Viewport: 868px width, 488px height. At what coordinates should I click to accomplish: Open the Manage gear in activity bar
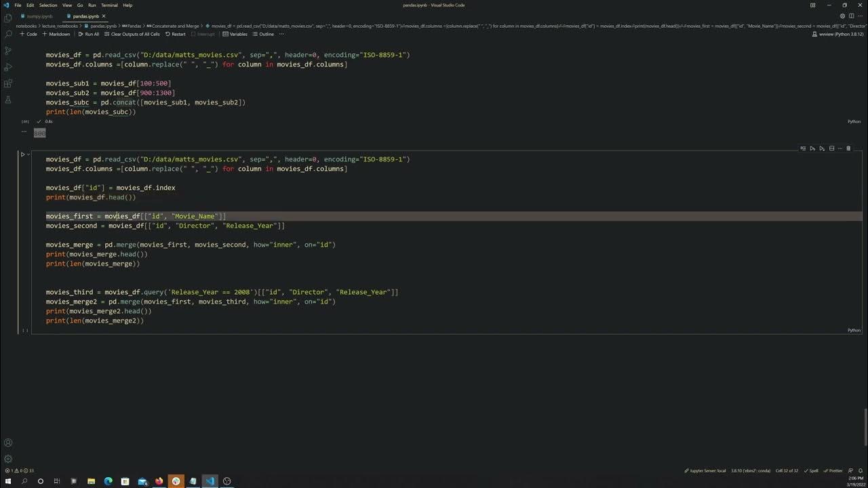pos(8,459)
